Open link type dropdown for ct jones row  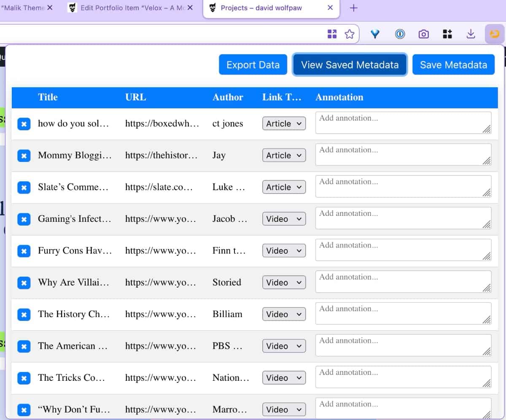pos(284,124)
